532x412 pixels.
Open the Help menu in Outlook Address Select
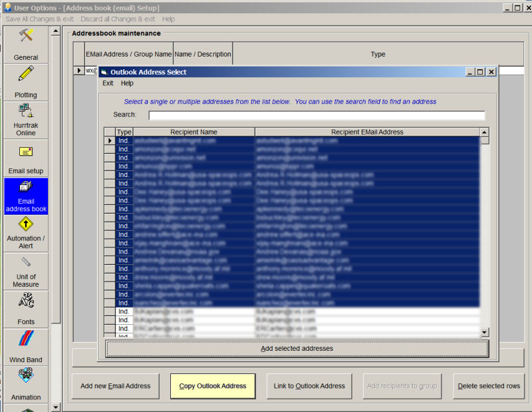(x=127, y=83)
